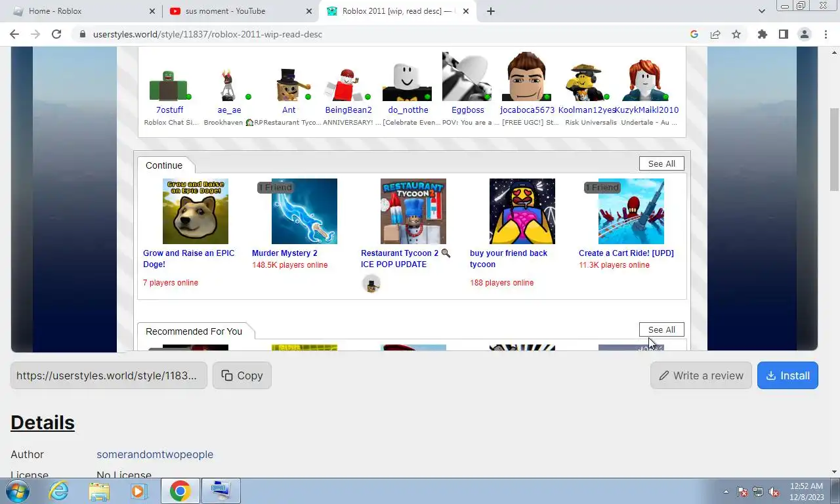Bookmark this page with the star icon

[x=736, y=34]
